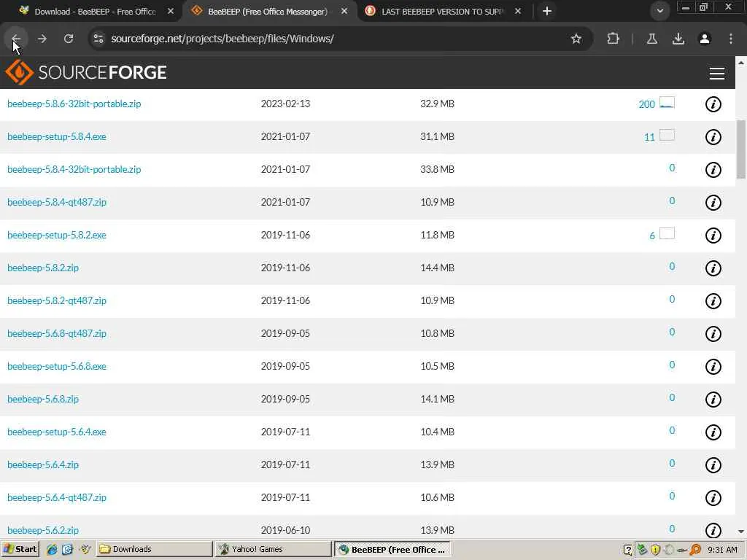
Task: Download beebeep-setup-5.8.2.exe
Action: coord(57,236)
